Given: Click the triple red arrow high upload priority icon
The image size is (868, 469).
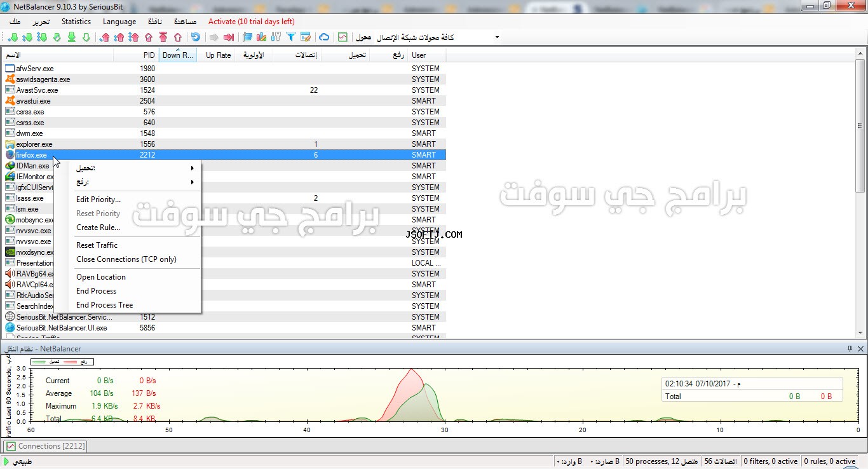Looking at the screenshot, I should [133, 37].
